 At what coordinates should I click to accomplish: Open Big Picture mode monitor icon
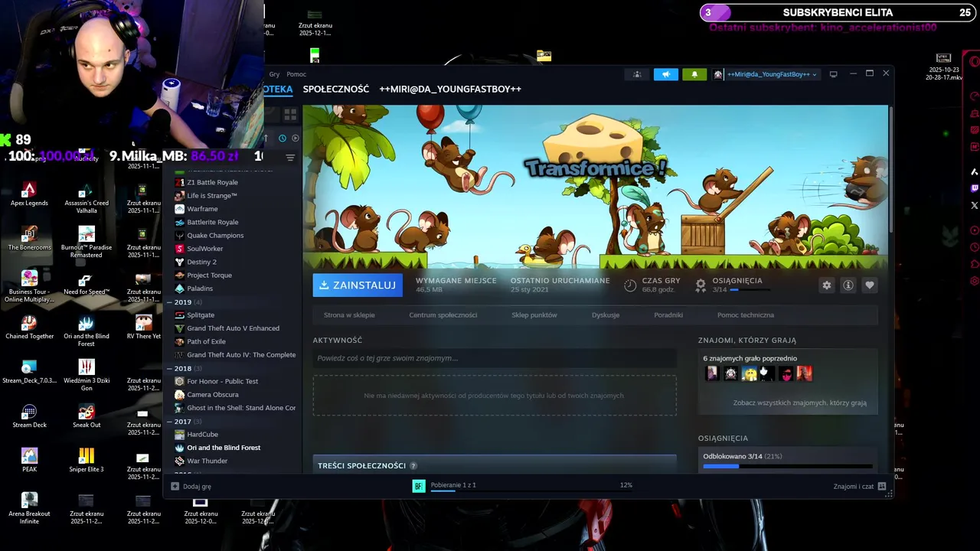pos(833,74)
